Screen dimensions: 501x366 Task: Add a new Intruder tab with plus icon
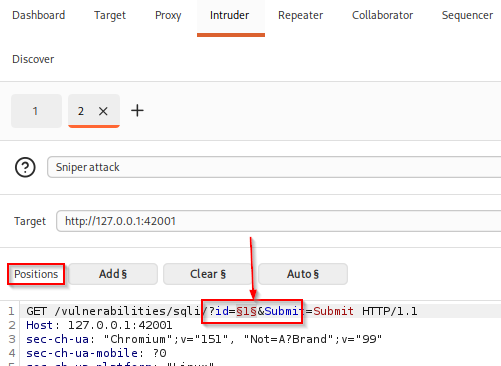click(137, 111)
